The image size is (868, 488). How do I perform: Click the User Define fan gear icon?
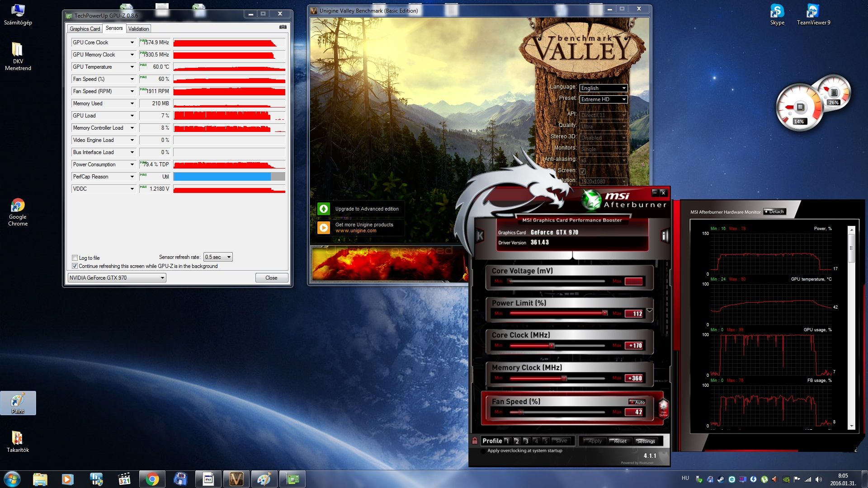pos(663,408)
